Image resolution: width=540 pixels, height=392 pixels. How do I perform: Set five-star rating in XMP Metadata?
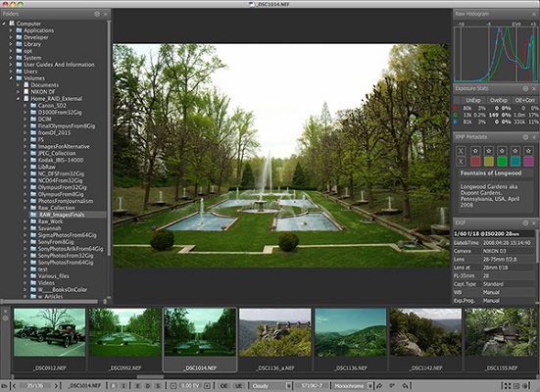[x=528, y=151]
